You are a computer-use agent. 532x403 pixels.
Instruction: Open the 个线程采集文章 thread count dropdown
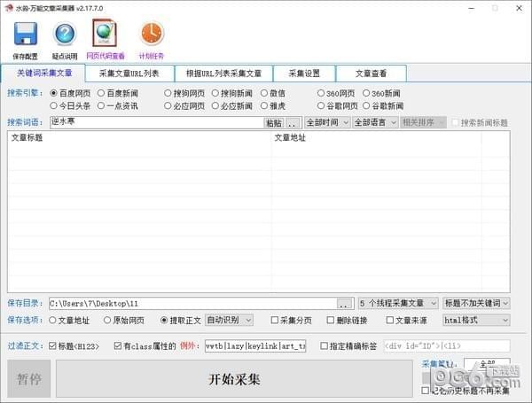(x=398, y=303)
